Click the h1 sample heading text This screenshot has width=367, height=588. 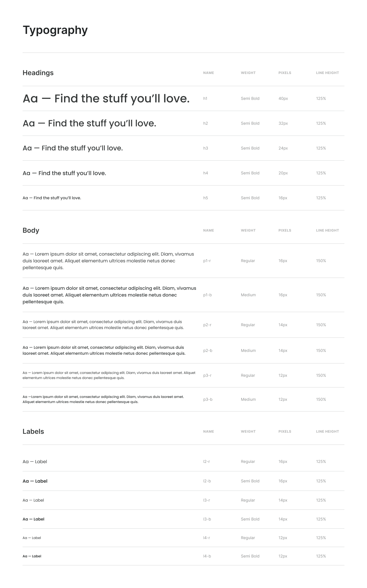pos(106,99)
